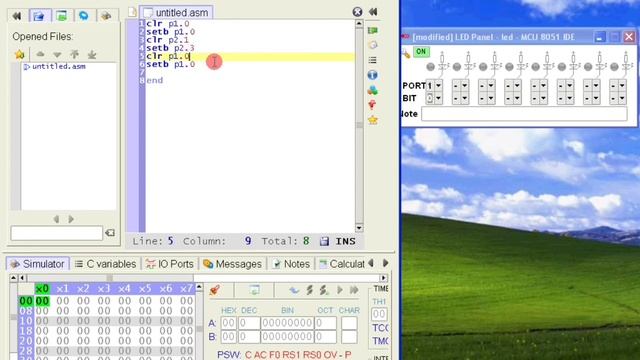The width and height of the screenshot is (640, 360).
Task: Select untitled.asm in Opened Files list
Action: [59, 67]
